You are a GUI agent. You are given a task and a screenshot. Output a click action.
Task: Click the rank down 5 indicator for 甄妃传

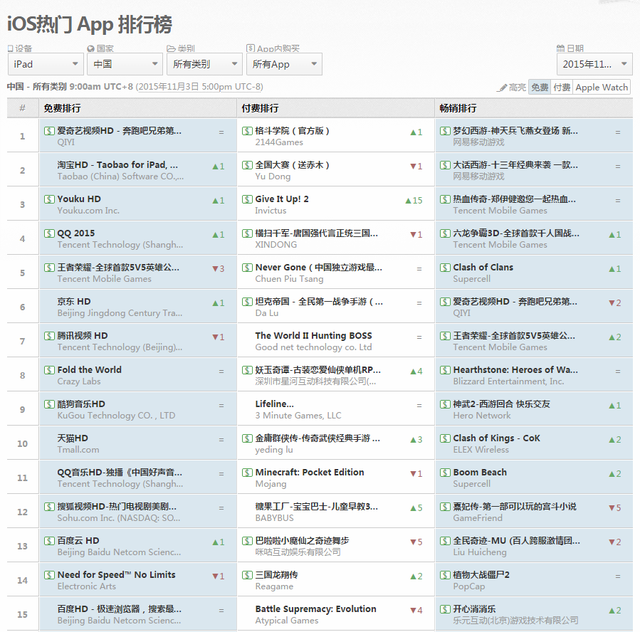615,508
